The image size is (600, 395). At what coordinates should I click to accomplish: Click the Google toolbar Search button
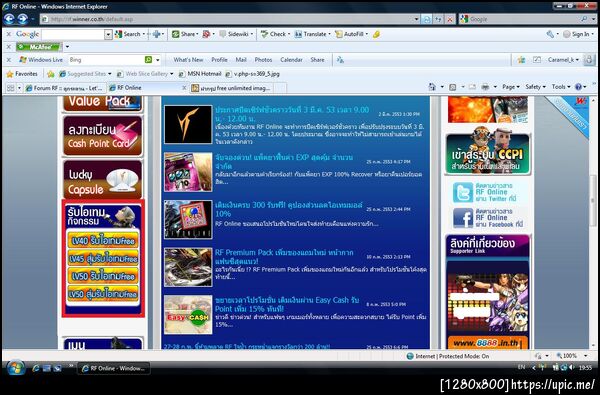point(128,34)
